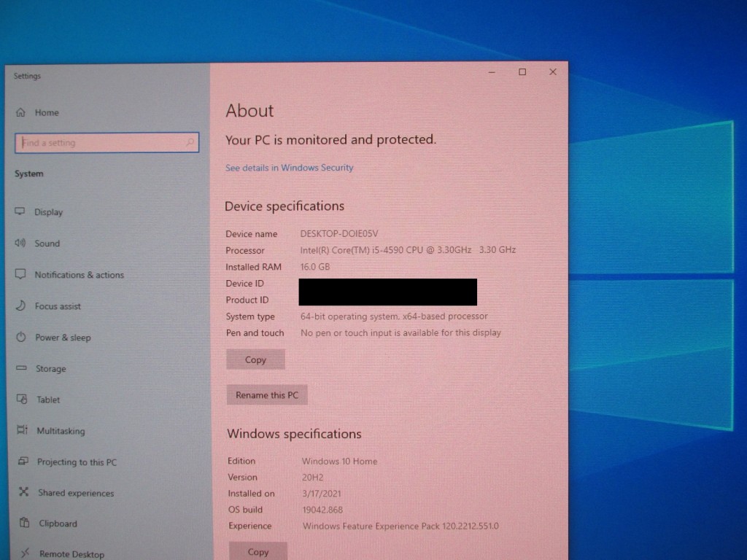Click the Pen and touch label
Image resolution: width=747 pixels, height=560 pixels.
[x=255, y=332]
